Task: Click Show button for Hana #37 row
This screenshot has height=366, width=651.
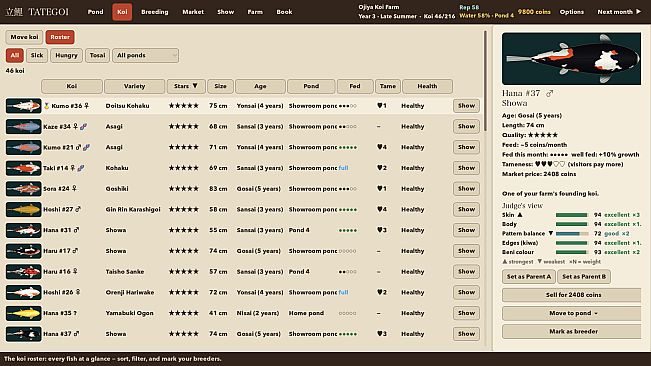Action: click(466, 334)
